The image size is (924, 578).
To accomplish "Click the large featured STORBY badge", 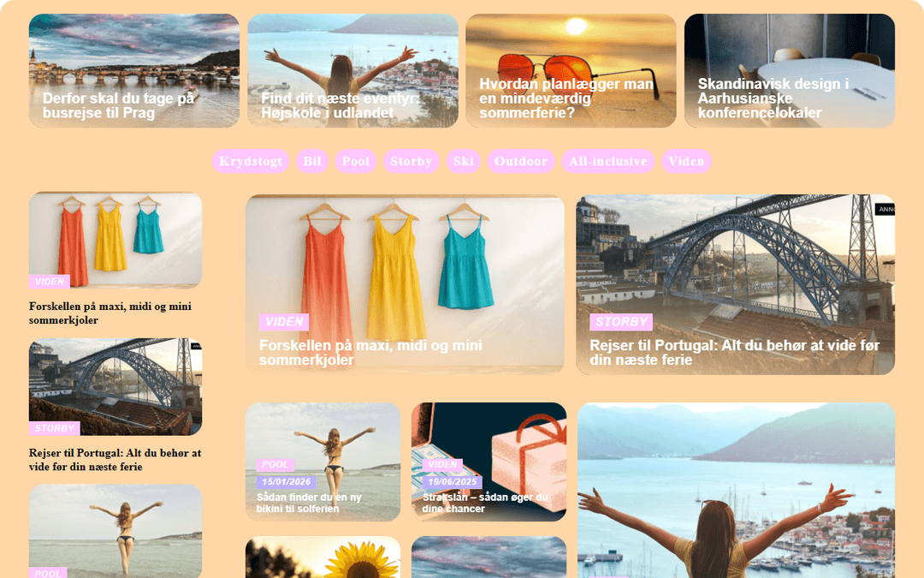I will click(621, 321).
